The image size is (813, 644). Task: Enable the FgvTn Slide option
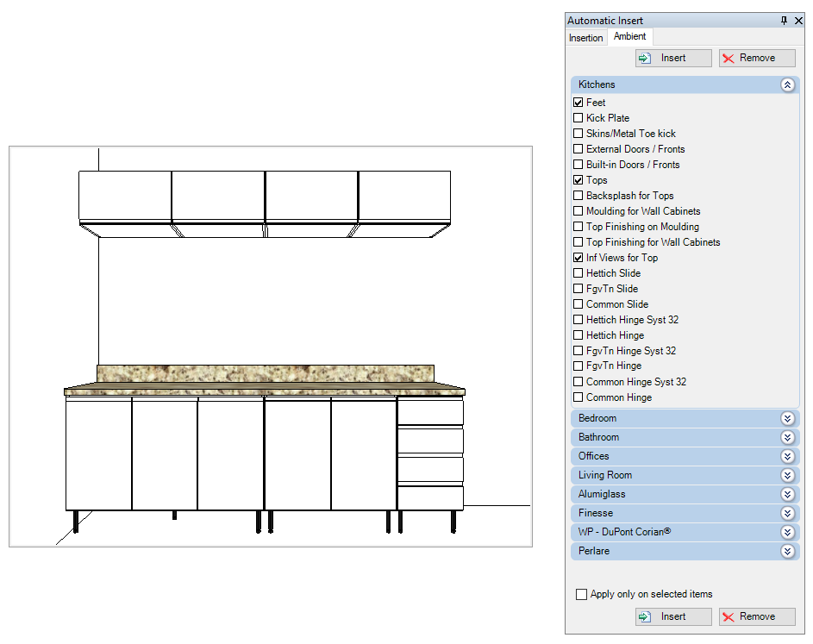pos(578,289)
